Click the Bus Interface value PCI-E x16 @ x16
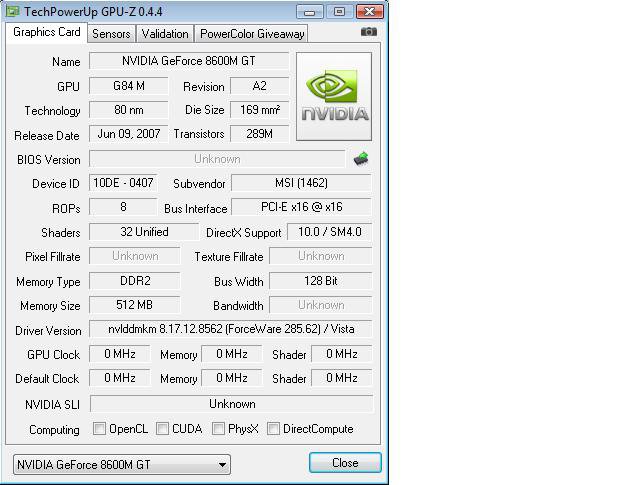This screenshot has width=640, height=485. tap(301, 207)
